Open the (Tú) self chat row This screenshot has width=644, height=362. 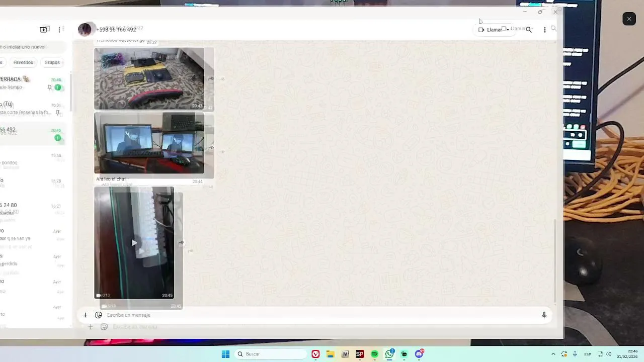[33, 108]
